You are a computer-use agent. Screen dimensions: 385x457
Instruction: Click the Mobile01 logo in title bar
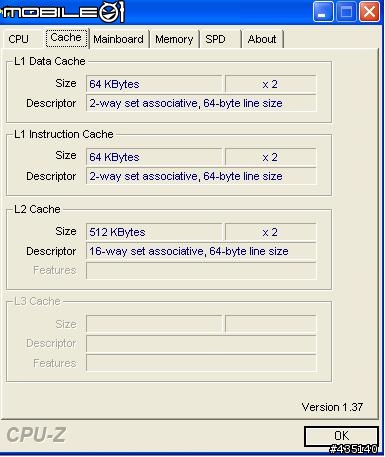point(63,12)
